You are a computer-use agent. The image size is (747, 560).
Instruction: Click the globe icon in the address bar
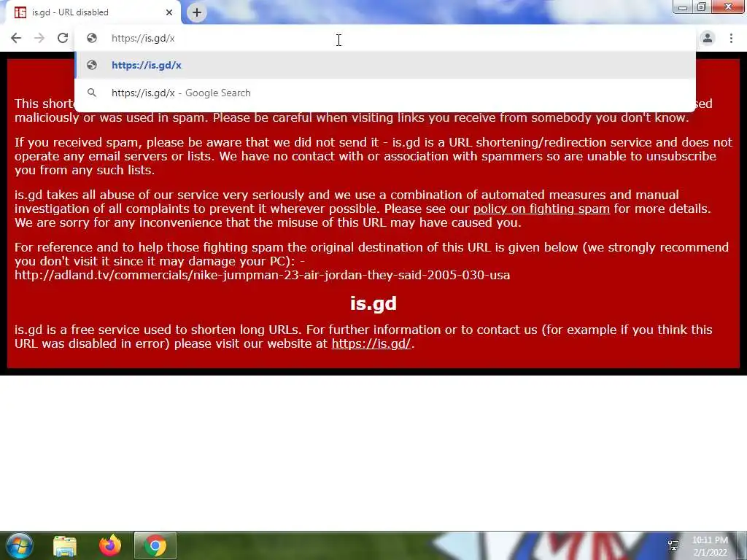92,38
